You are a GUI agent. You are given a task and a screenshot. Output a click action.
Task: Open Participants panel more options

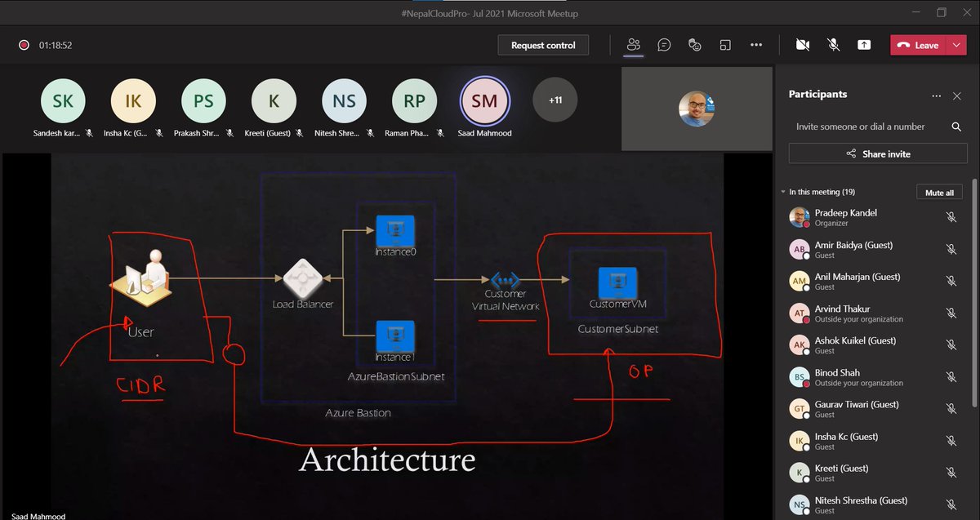[937, 96]
